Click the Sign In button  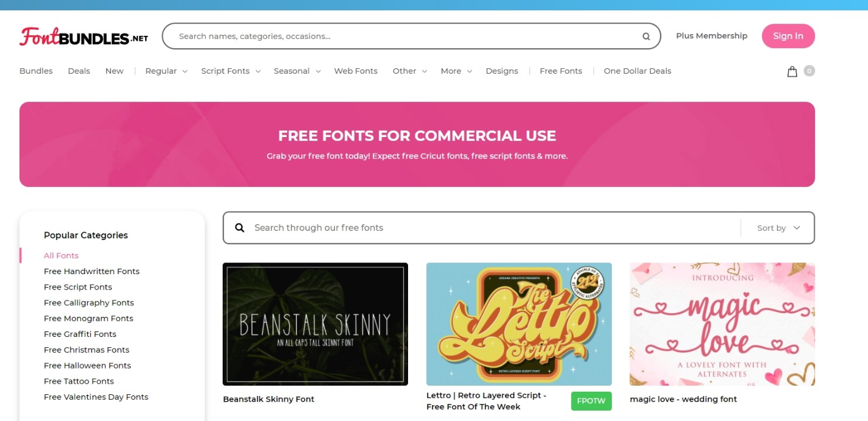788,36
